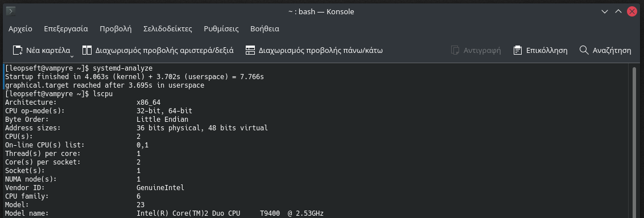Click the Konsole terminal icon in title bar
The width and height of the screenshot is (644, 218).
point(11,11)
